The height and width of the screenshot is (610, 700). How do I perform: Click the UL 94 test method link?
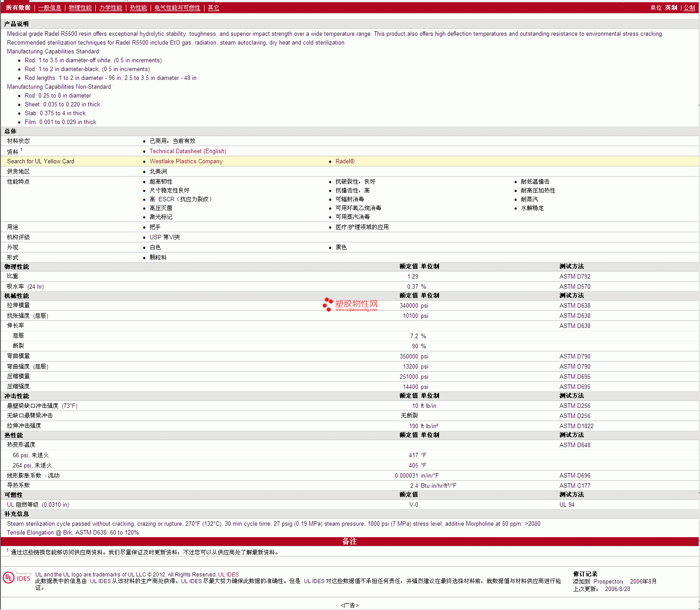pos(567,505)
